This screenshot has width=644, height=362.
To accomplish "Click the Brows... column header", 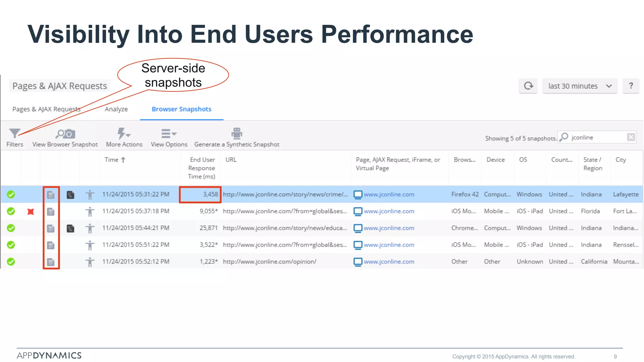I will point(465,160).
